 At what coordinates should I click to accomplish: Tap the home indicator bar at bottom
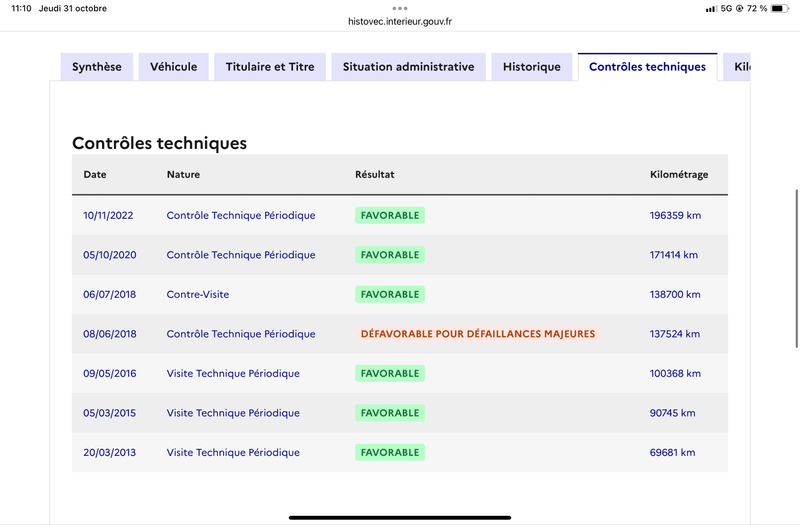click(x=399, y=517)
